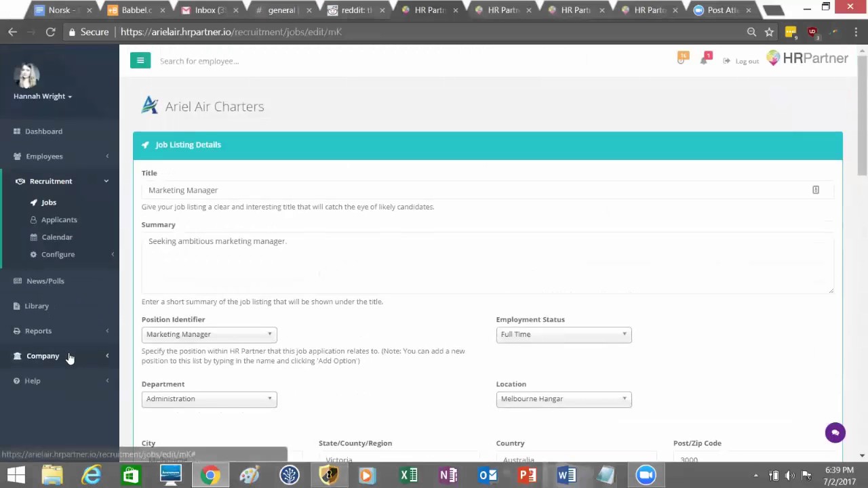The width and height of the screenshot is (868, 488).
Task: Switch to the Babbel browser tab
Action: pyautogui.click(x=136, y=10)
